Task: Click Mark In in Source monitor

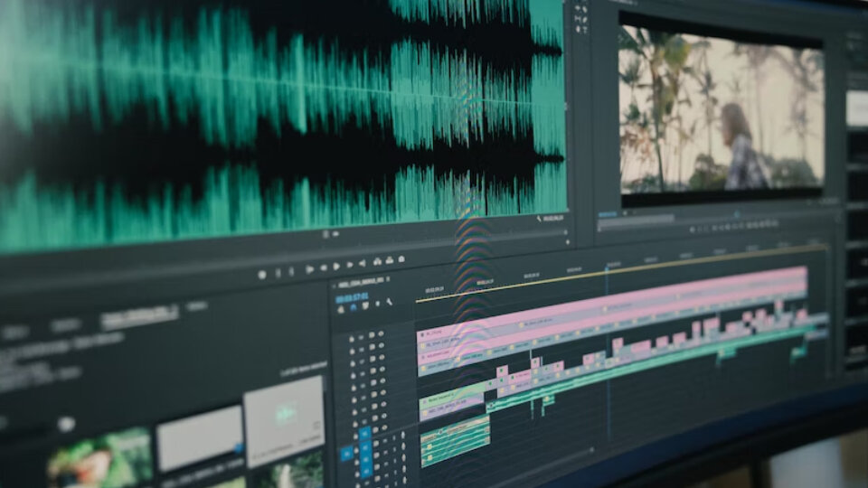Action: point(278,273)
